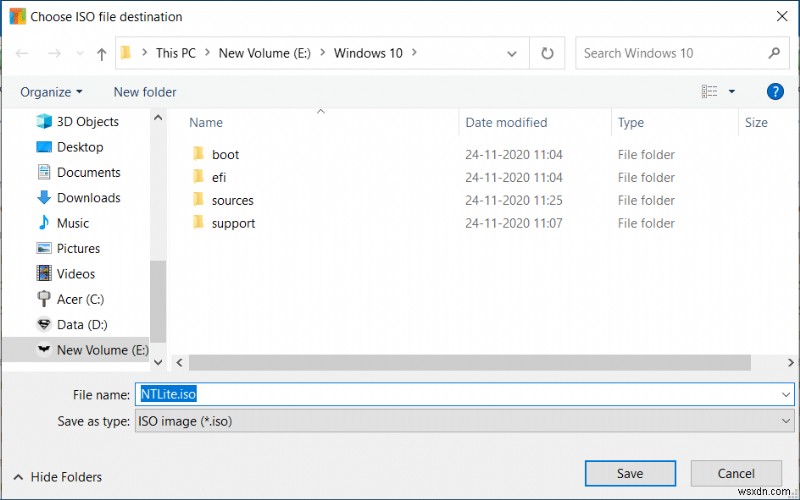Sort by Size column header

click(x=756, y=122)
